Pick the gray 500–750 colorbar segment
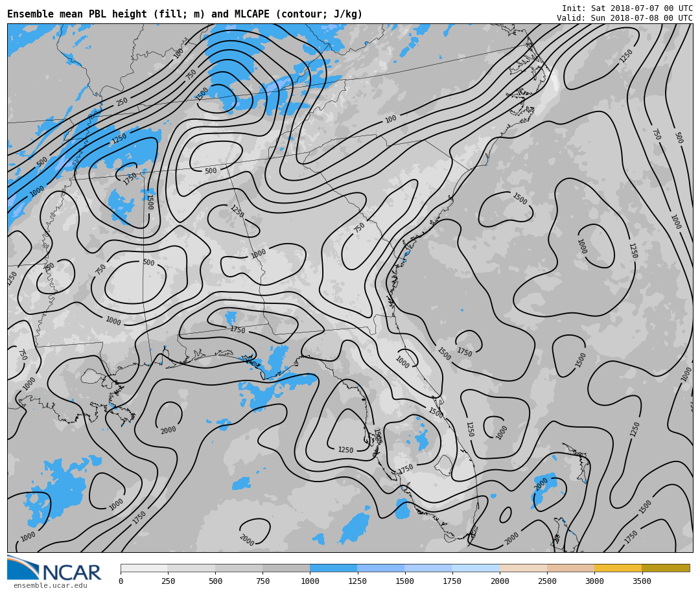The image size is (700, 593). point(239,568)
